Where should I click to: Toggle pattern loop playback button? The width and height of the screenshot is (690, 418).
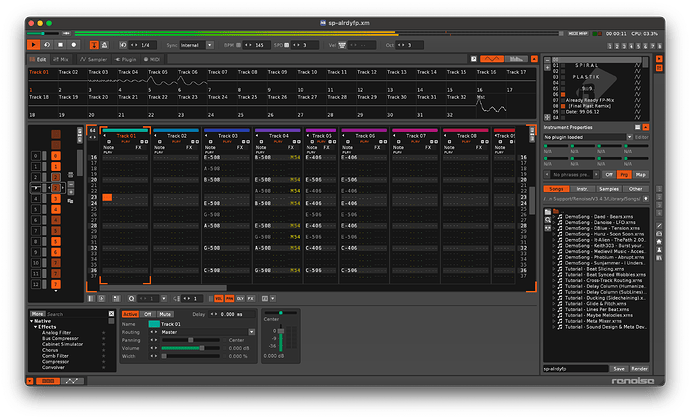point(47,45)
